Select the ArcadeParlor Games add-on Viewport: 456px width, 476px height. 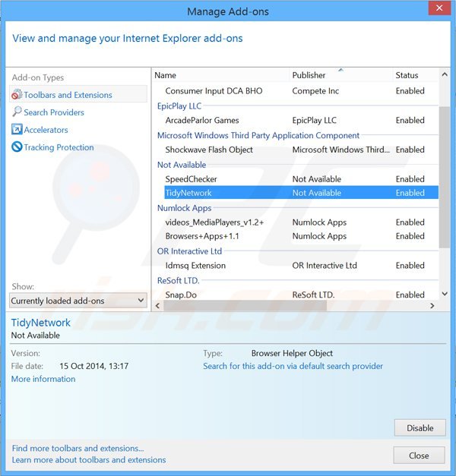pyautogui.click(x=301, y=120)
